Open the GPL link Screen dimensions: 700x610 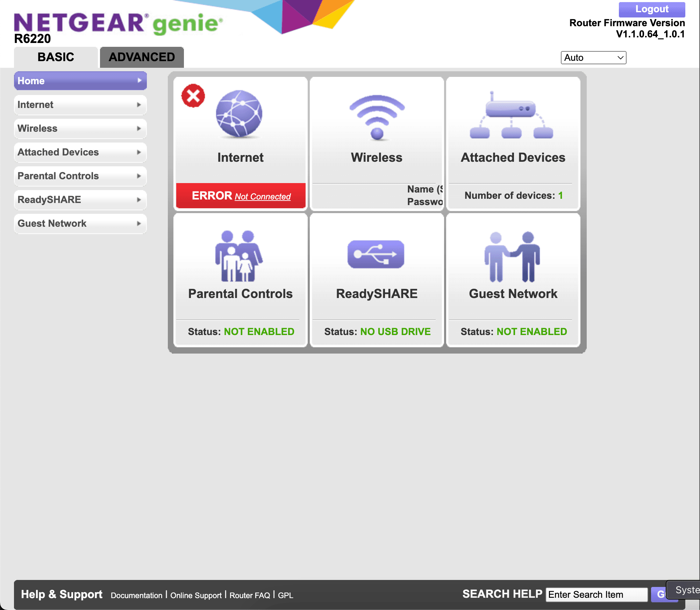pos(285,595)
